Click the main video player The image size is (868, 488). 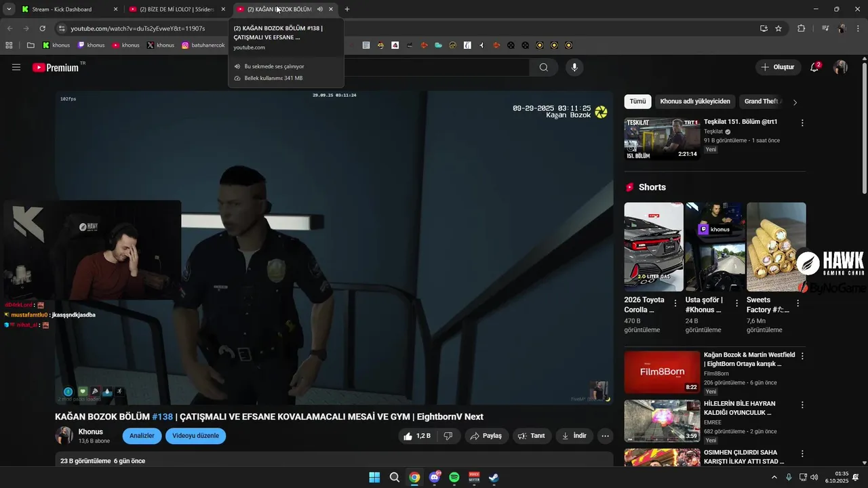(334, 248)
